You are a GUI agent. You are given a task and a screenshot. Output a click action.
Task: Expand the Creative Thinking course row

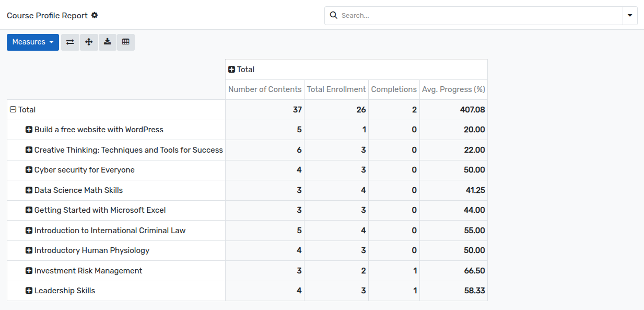click(x=124, y=150)
